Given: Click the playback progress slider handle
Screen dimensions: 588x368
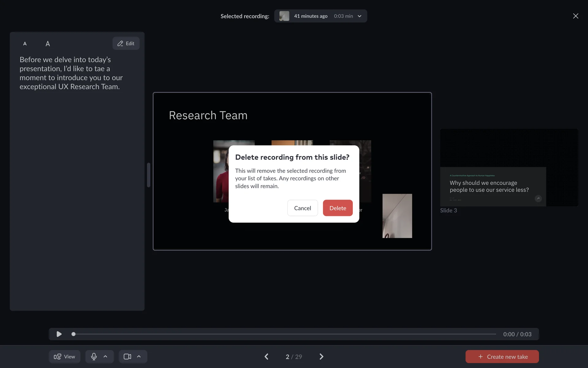Looking at the screenshot, I should 73,334.
